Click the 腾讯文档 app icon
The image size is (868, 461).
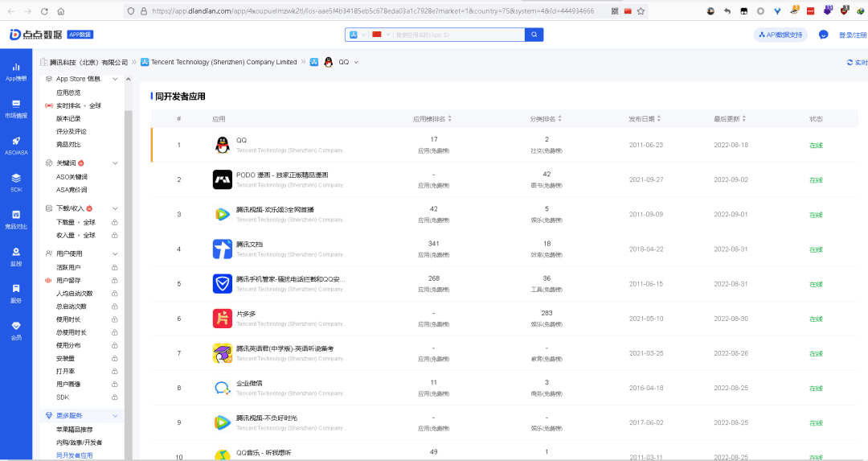pos(223,249)
